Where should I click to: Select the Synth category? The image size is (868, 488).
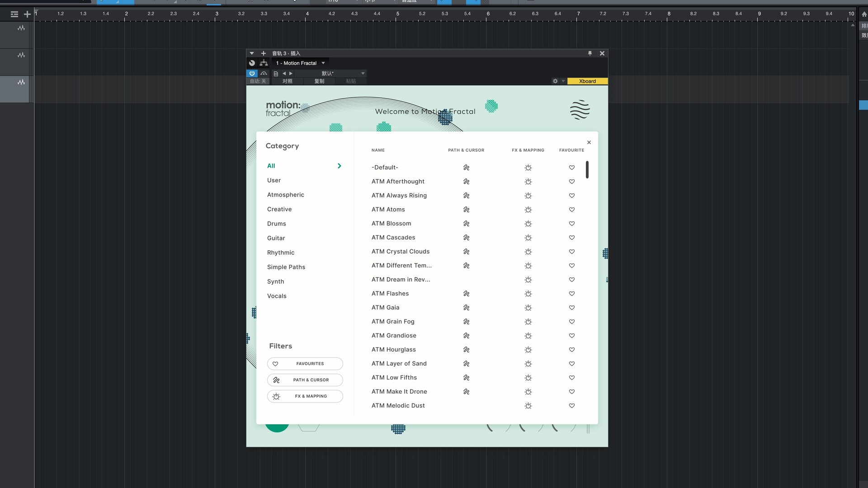pyautogui.click(x=276, y=282)
